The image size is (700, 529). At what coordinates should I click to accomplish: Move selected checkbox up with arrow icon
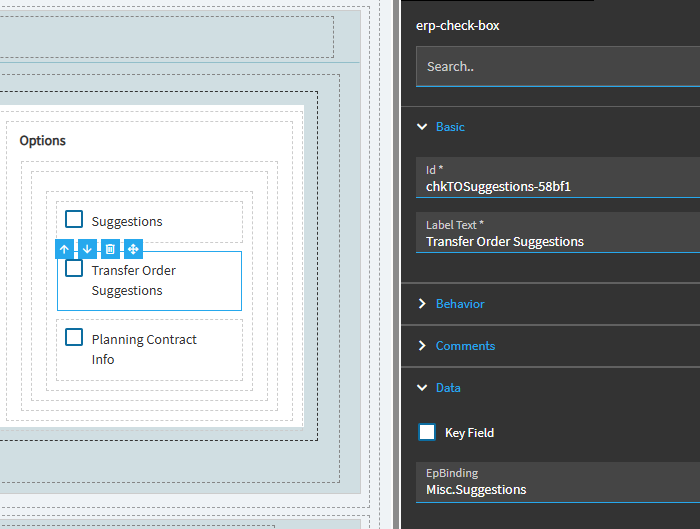point(64,249)
